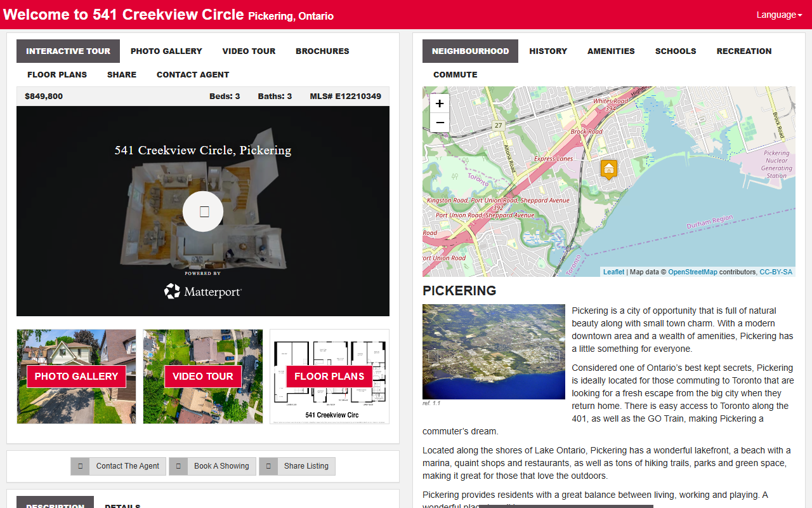This screenshot has height=508, width=812.
Task: Open the CC-BY-SA license link
Action: click(776, 272)
